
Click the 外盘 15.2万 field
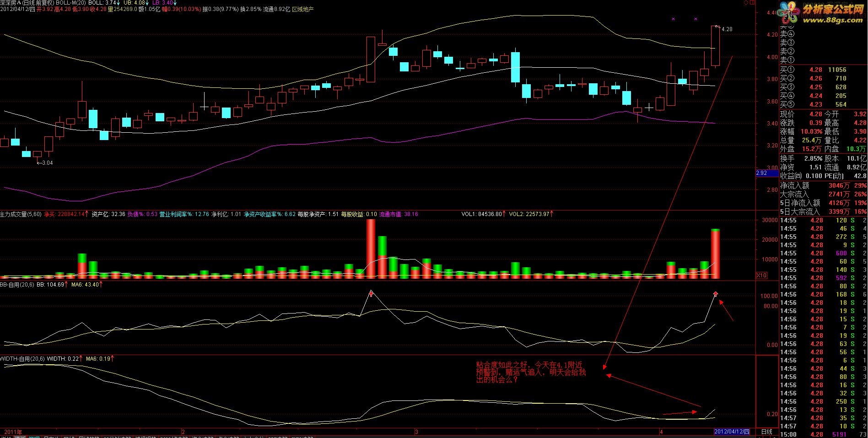click(x=801, y=149)
